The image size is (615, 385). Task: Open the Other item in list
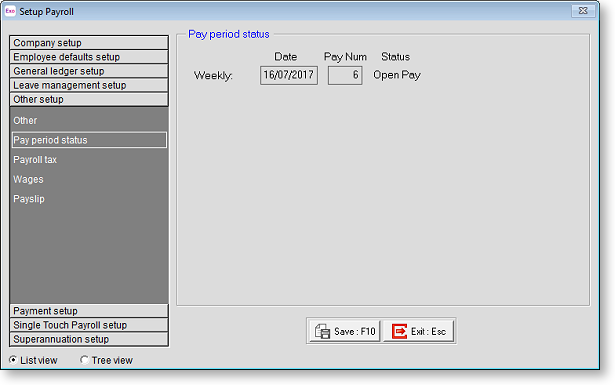[25, 120]
